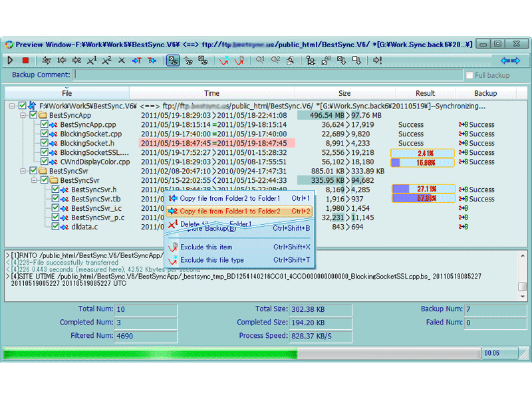
Task: Click the empty box with down arrow icon
Action: tap(356, 61)
